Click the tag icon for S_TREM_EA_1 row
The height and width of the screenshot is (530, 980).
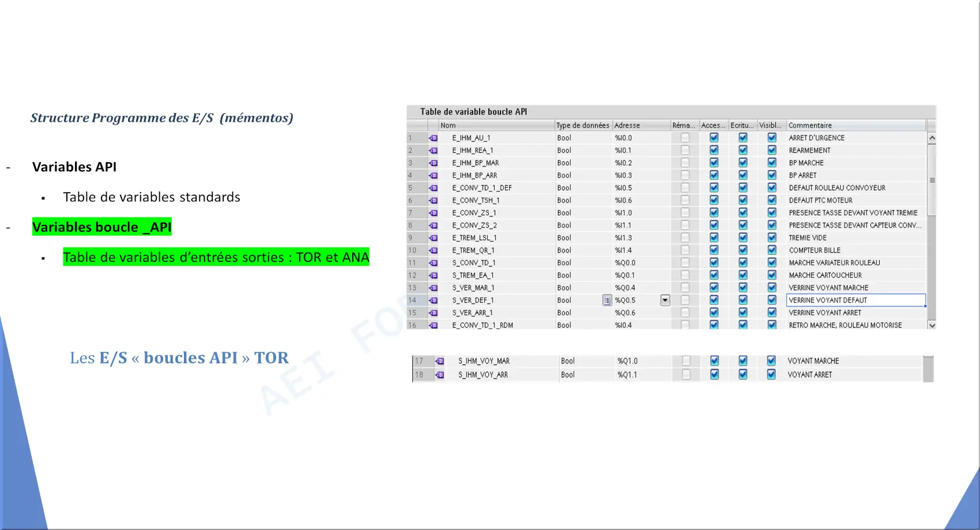pyautogui.click(x=433, y=276)
